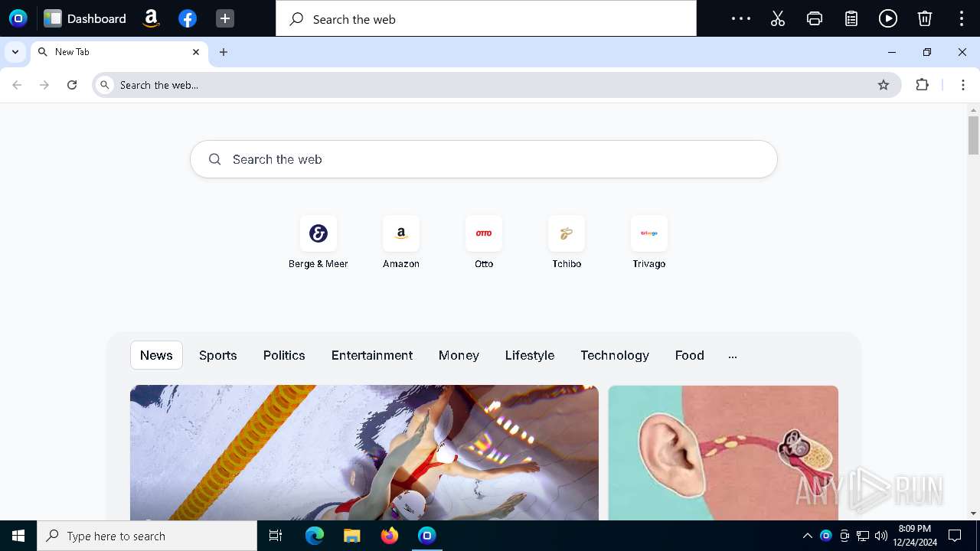Click the page vertical scrollbar thumb
This screenshot has height=551, width=980.
tap(973, 135)
